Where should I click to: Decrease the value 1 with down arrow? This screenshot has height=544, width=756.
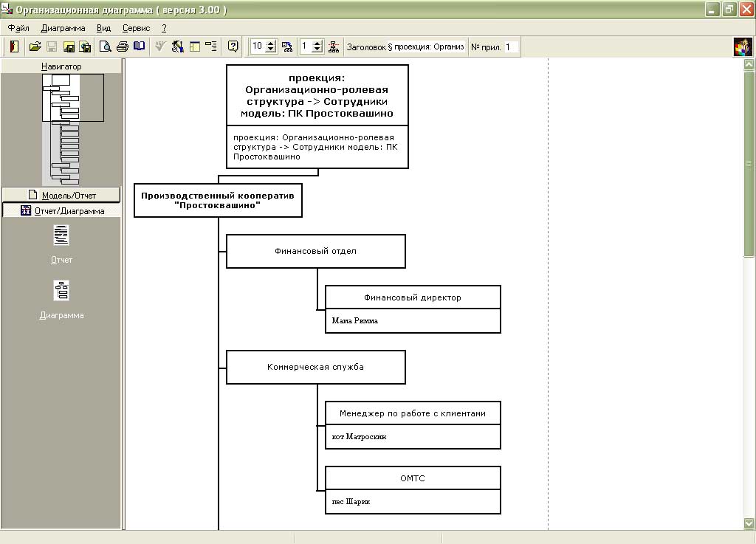click(317, 49)
